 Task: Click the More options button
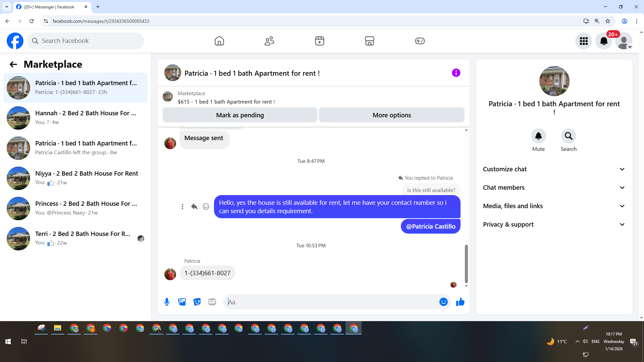coord(391,115)
